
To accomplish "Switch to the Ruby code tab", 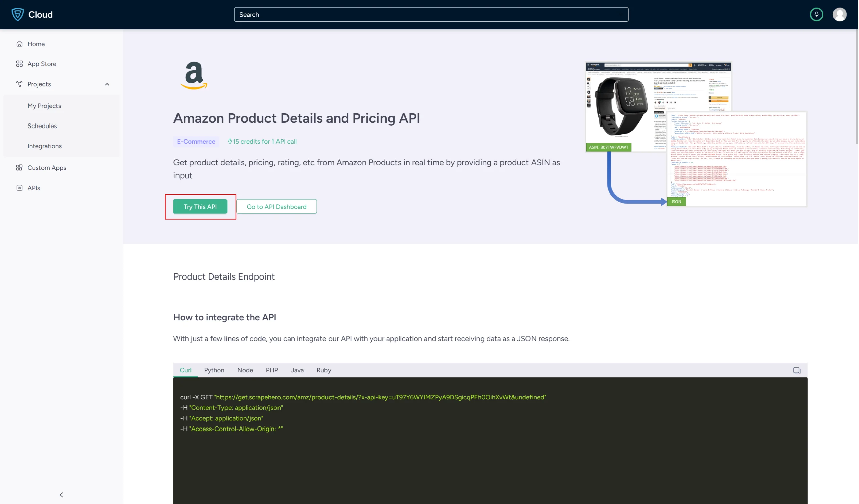I will pos(324,370).
